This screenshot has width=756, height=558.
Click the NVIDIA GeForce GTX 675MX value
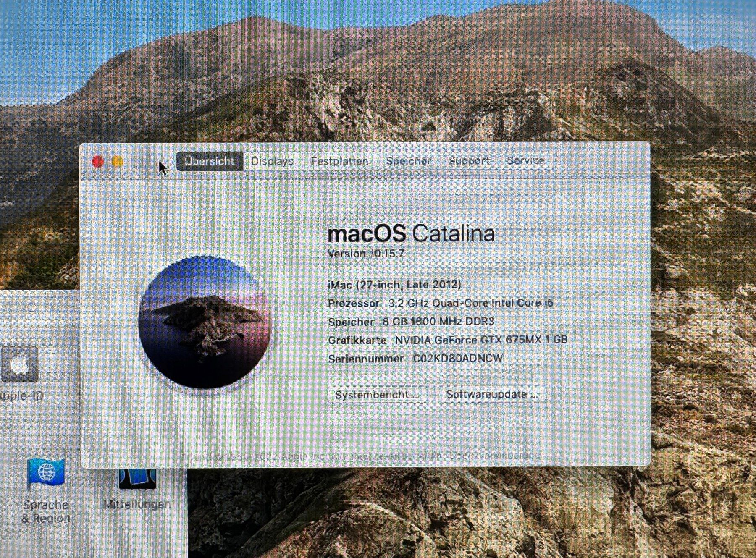point(481,340)
